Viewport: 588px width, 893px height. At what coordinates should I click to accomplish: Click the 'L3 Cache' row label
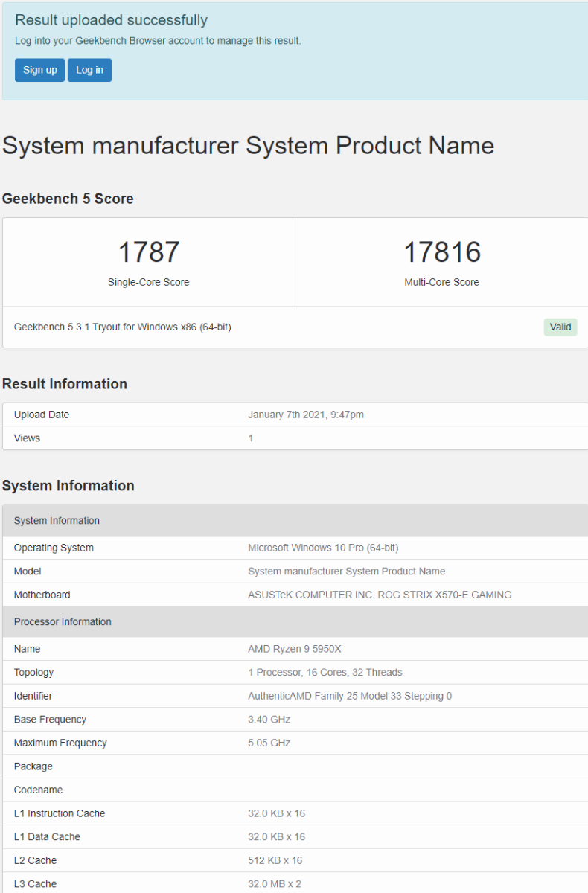(x=35, y=884)
